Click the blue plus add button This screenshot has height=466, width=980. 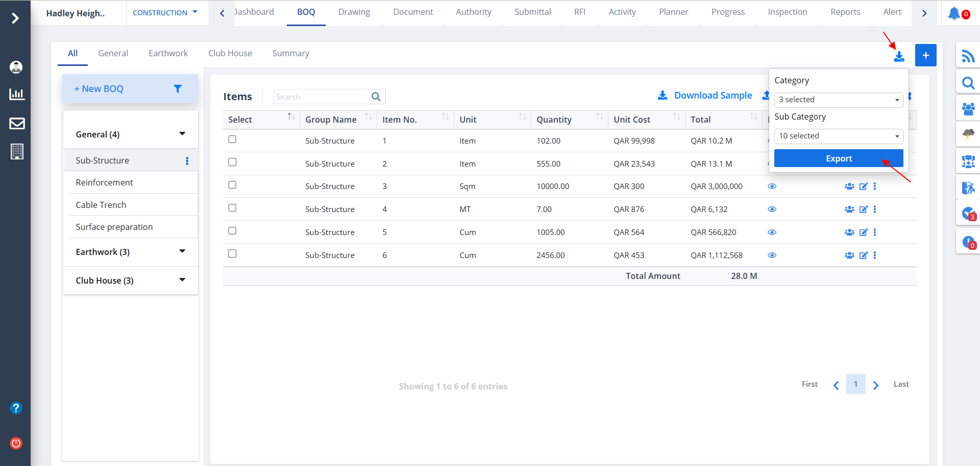click(x=925, y=55)
